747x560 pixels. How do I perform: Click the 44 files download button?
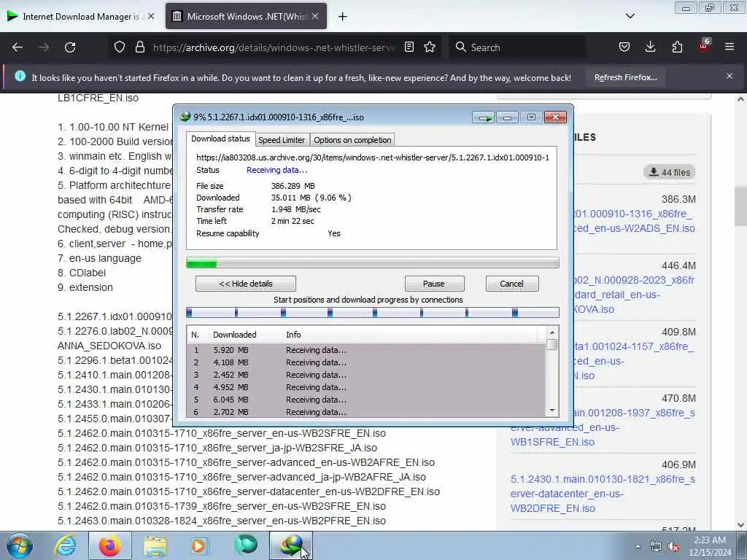(670, 172)
